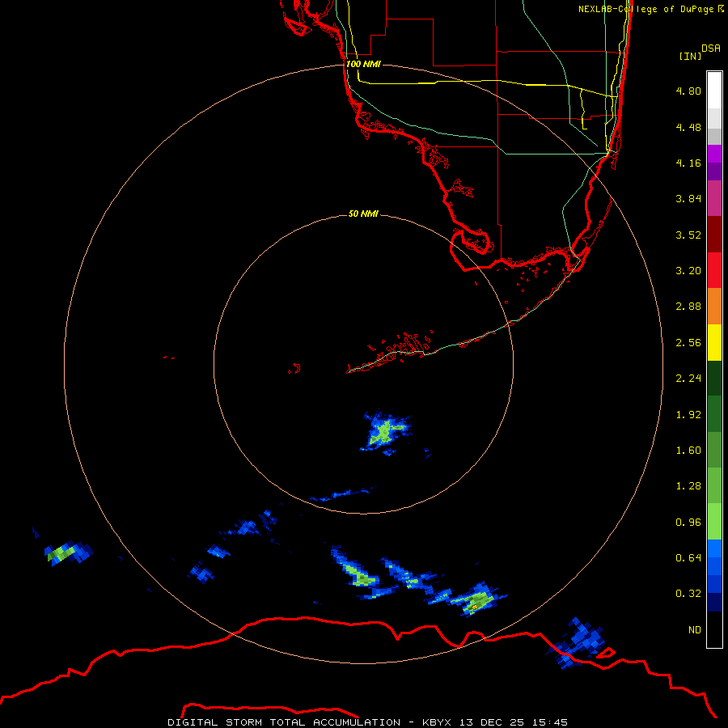The height and width of the screenshot is (728, 728).
Task: Click the '3.52' scale label
Action: 688,235
